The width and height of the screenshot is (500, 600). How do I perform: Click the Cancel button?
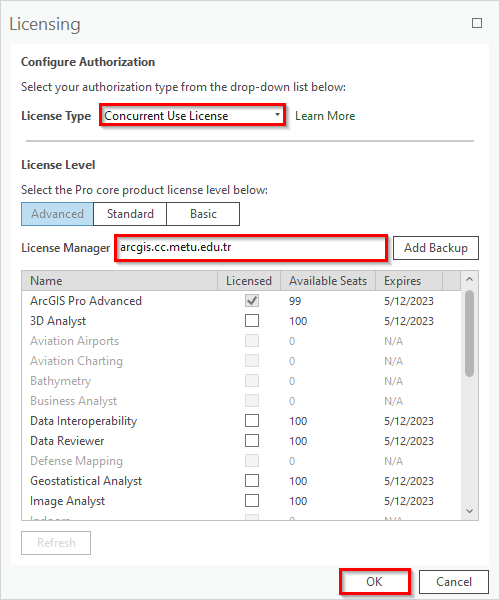click(x=454, y=582)
